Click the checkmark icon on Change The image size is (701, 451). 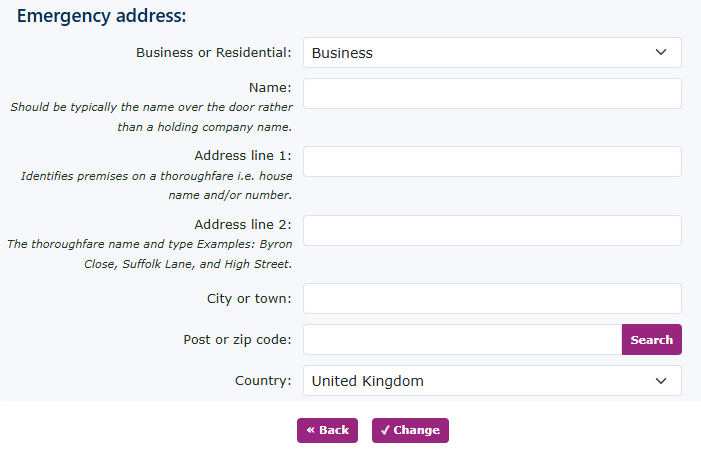coord(385,430)
